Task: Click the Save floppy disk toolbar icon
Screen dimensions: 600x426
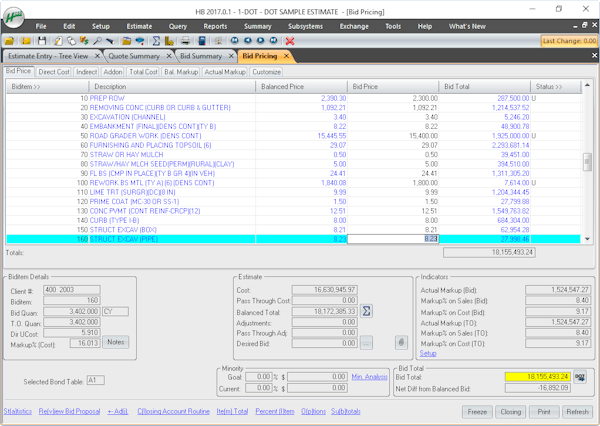Action: [x=42, y=41]
